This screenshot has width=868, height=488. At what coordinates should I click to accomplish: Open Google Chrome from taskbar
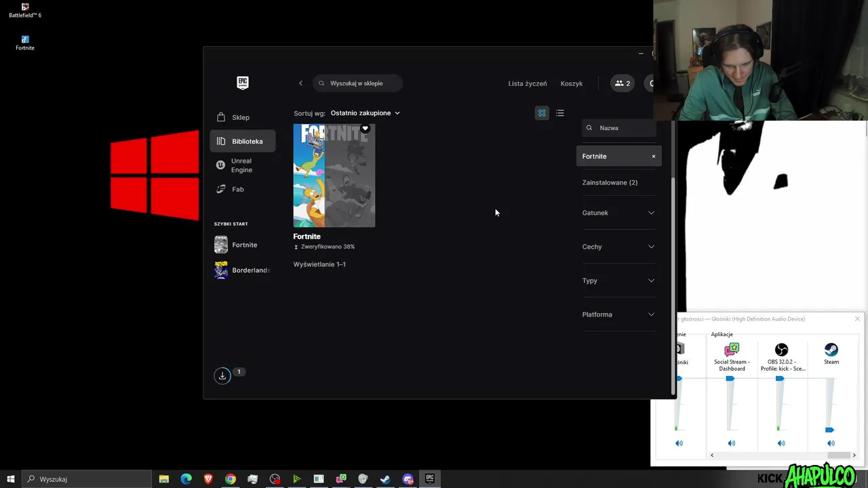point(231,479)
